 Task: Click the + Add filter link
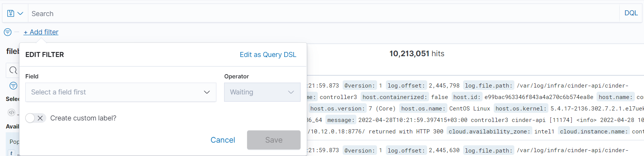(x=41, y=32)
